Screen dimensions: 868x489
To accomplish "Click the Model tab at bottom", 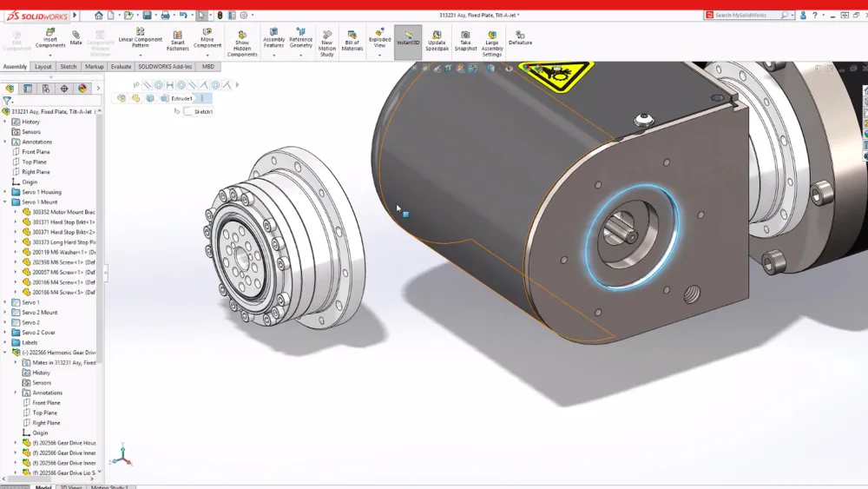I will pos(43,486).
